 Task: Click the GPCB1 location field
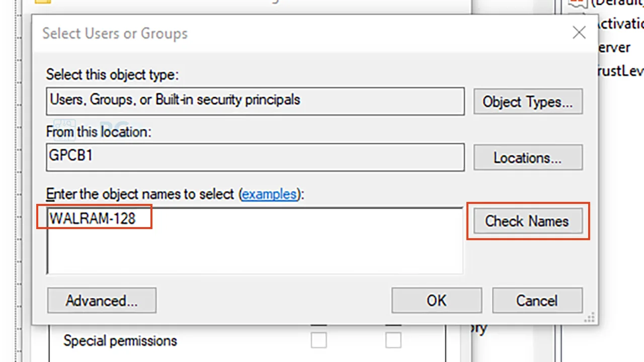255,157
